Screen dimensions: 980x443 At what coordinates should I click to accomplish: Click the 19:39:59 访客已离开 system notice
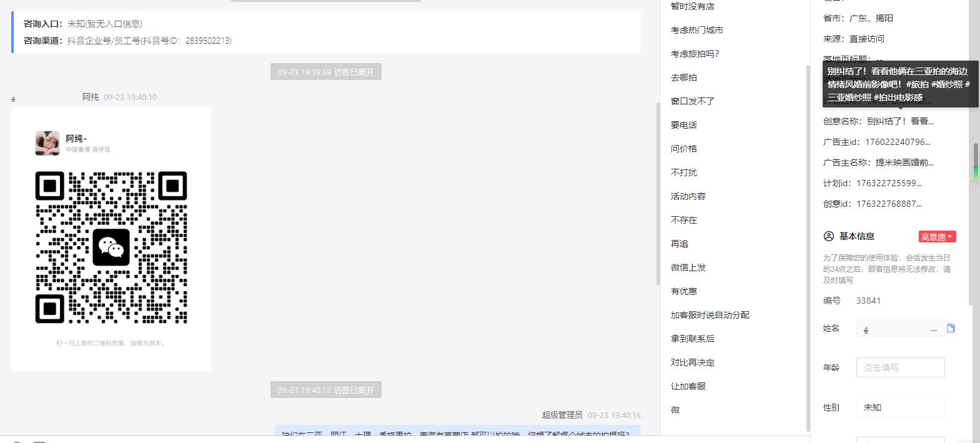click(x=326, y=72)
